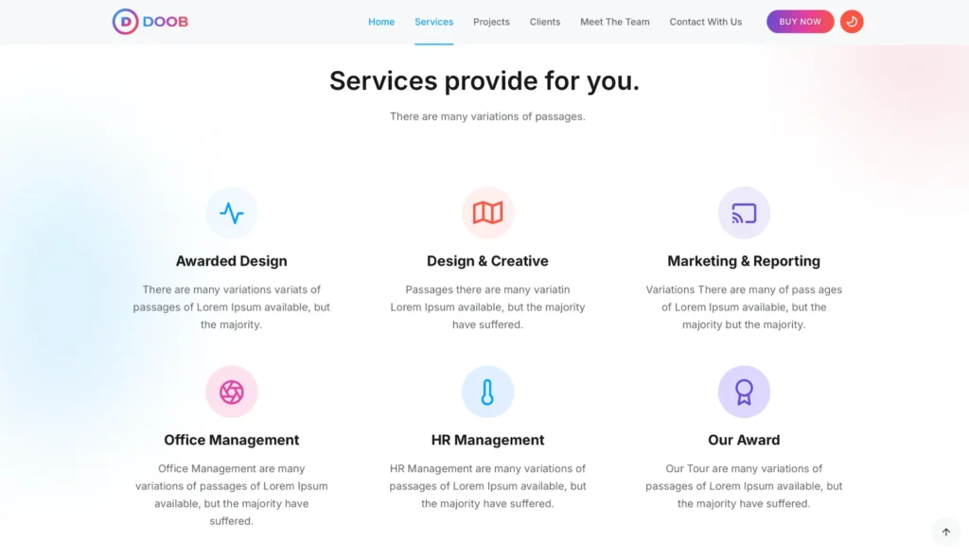Select the Services nav item
Image resolution: width=969 pixels, height=560 pixels.
point(433,22)
